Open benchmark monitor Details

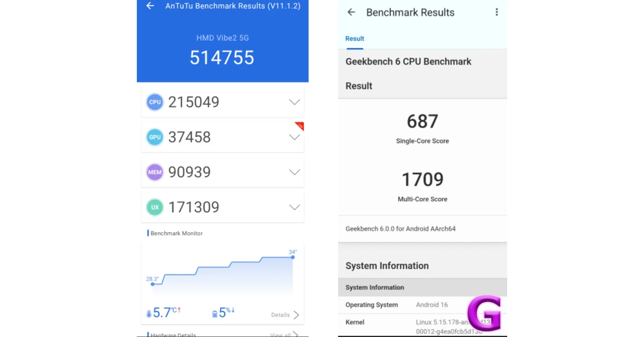point(285,315)
